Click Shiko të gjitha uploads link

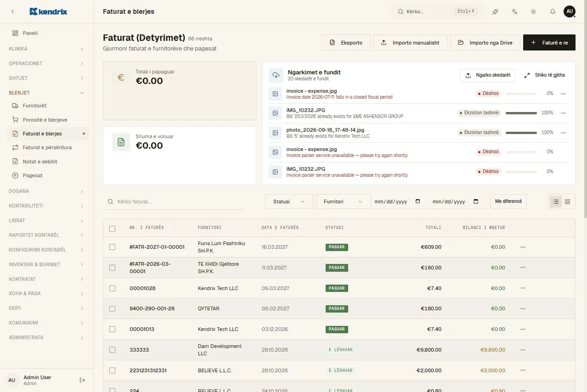coord(544,75)
